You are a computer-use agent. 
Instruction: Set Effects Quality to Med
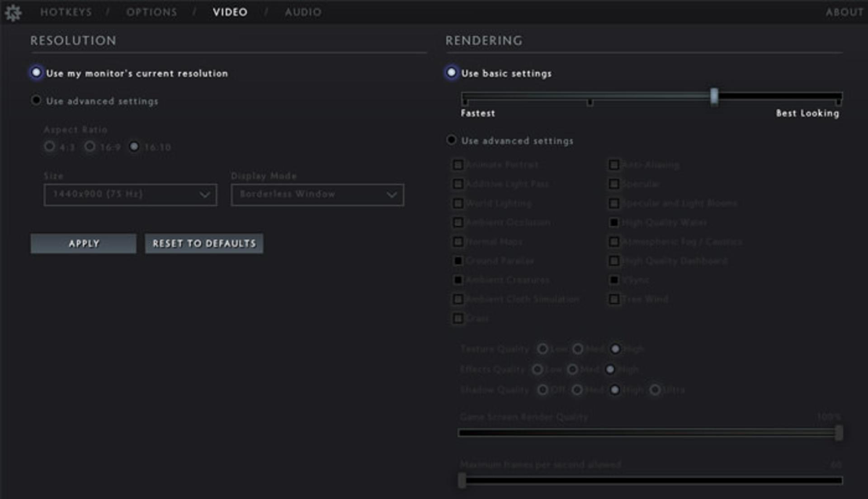coord(572,369)
